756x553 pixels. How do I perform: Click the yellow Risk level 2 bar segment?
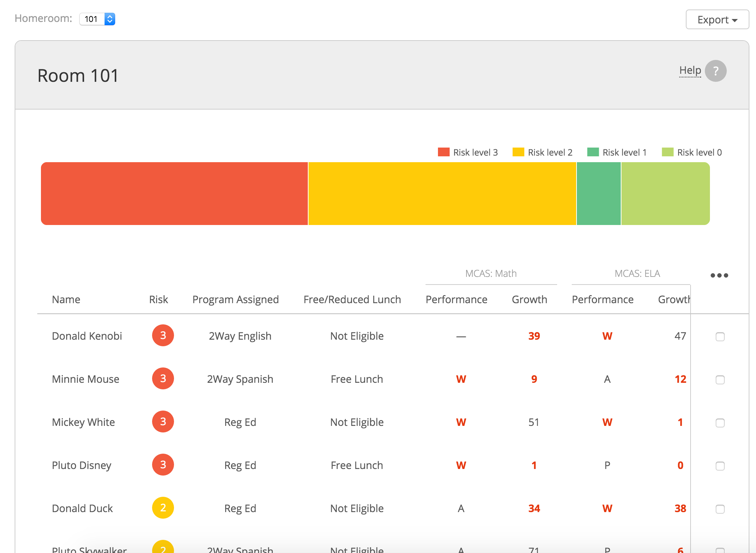coord(442,194)
